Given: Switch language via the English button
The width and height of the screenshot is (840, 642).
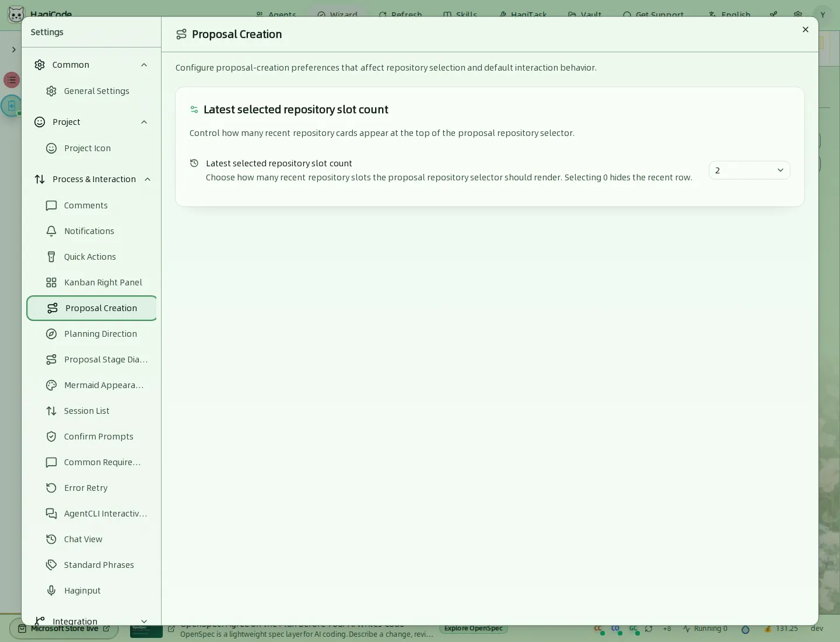Looking at the screenshot, I should point(729,15).
